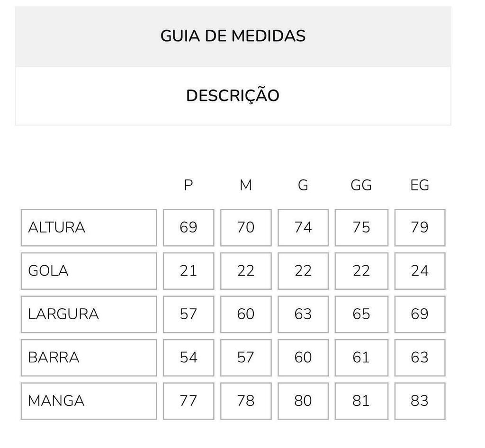485x448 pixels.
Task: Click the ALTURA value 69 for size P
Action: coord(189,228)
